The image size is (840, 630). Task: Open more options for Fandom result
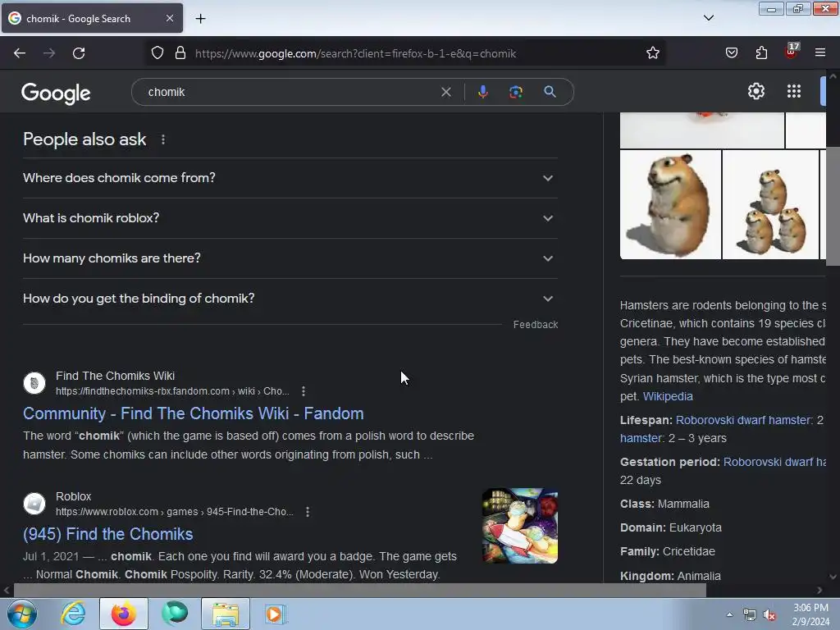[304, 391]
